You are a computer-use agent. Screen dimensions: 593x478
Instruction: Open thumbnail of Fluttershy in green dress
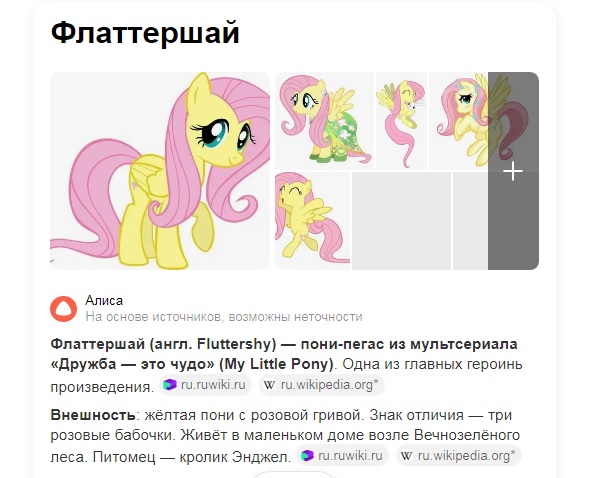tap(324, 121)
